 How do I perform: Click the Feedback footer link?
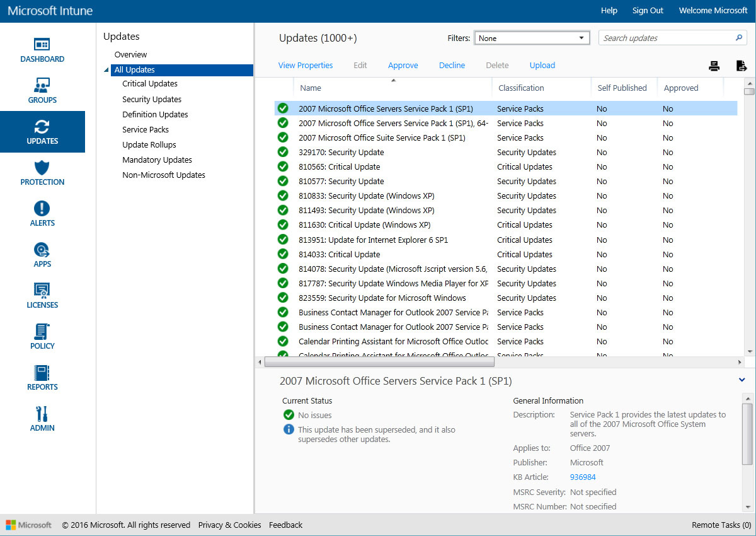pyautogui.click(x=285, y=525)
